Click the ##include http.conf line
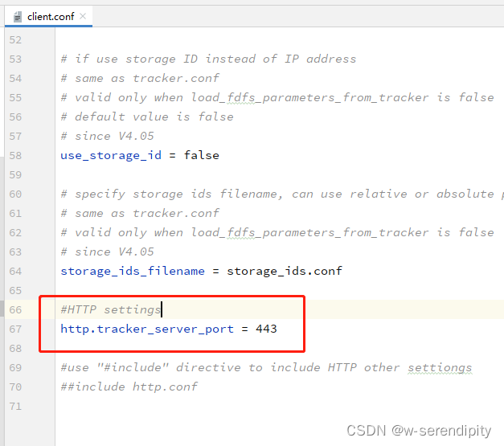The image size is (504, 446). 129,387
